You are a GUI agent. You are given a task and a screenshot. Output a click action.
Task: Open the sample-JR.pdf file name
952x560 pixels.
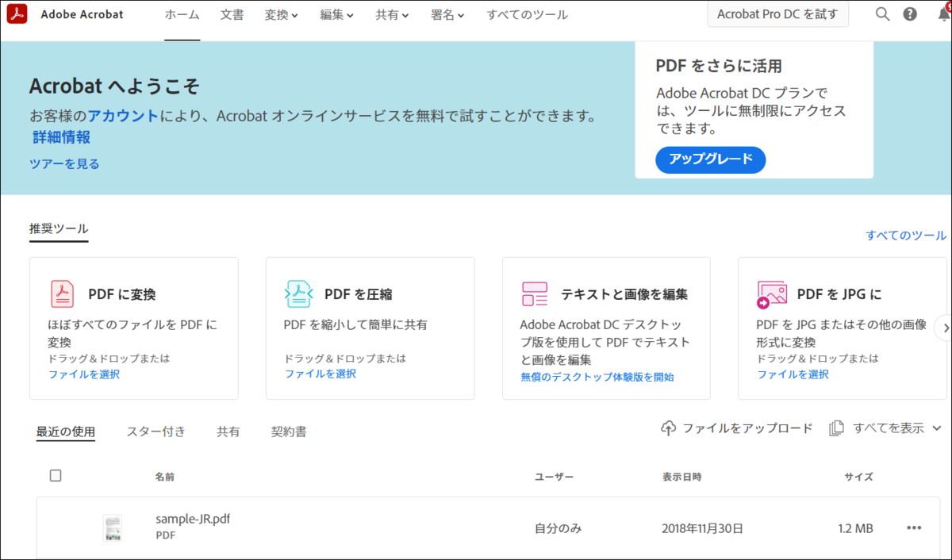[x=193, y=520]
